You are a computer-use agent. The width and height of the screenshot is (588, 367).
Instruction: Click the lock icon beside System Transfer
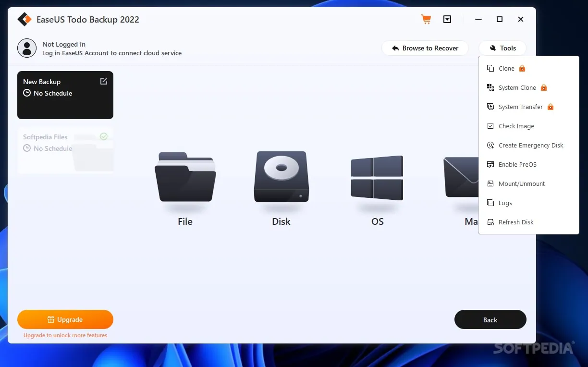tap(551, 107)
